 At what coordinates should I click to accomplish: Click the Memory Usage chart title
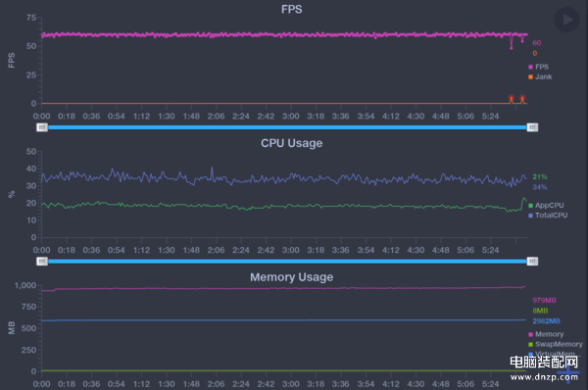292,276
